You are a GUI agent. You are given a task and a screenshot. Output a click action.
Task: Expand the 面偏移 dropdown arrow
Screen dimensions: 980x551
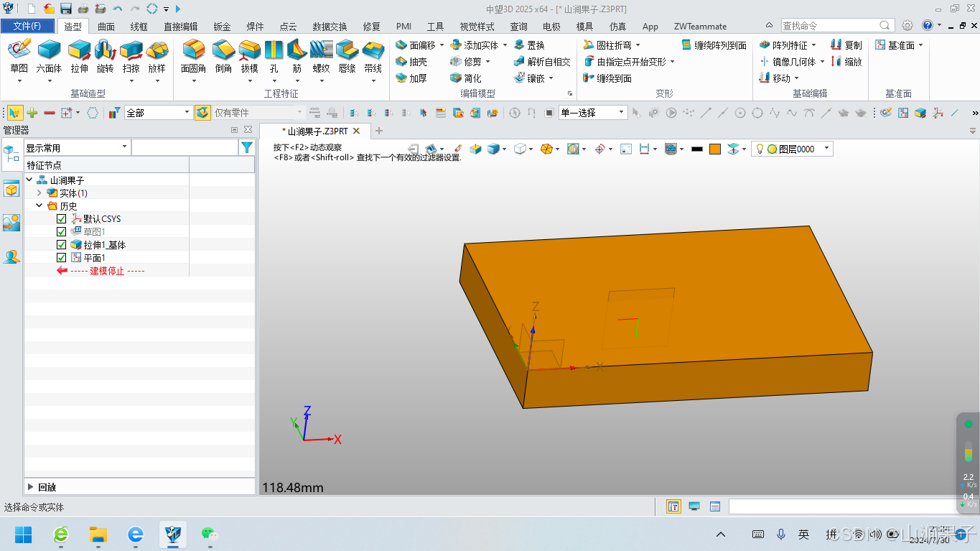442,45
